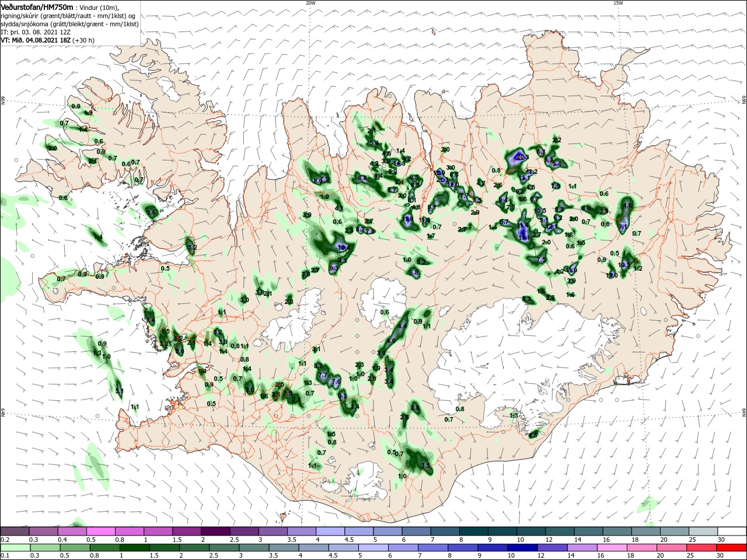Click the initial time 'IT: þri. 03. 08. 2021 12Z'
747x560 pixels.
point(35,32)
